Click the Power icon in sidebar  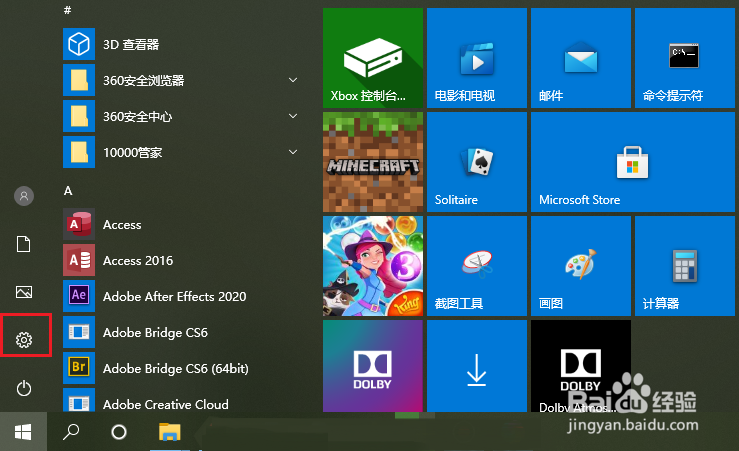[x=24, y=388]
